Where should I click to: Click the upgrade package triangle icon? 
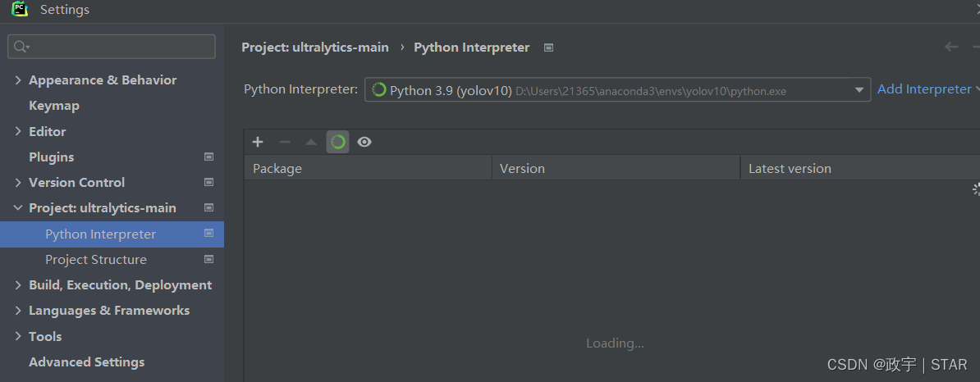[x=311, y=142]
